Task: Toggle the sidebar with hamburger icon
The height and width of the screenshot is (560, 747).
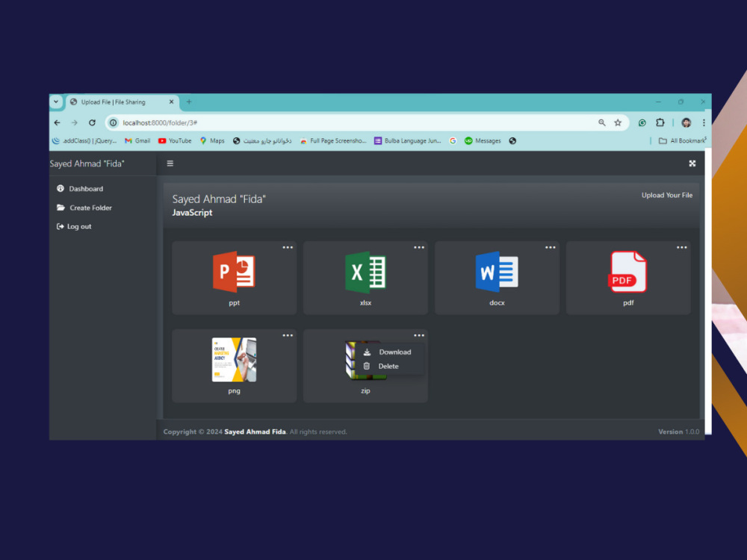Action: tap(170, 164)
